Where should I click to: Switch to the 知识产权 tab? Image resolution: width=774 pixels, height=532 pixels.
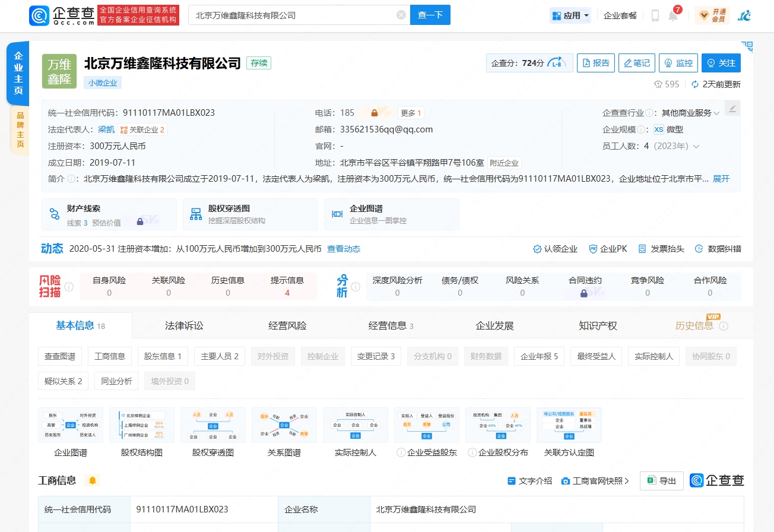(598, 325)
